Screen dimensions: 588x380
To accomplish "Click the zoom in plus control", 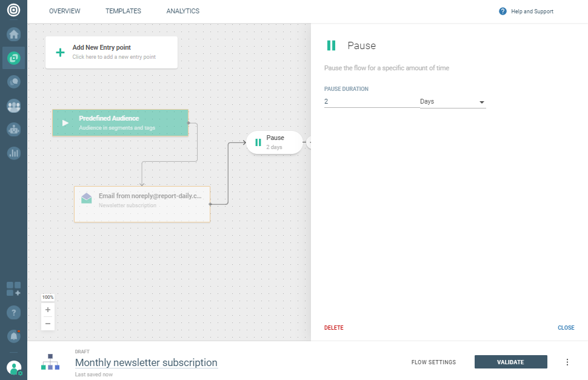I will (48, 310).
